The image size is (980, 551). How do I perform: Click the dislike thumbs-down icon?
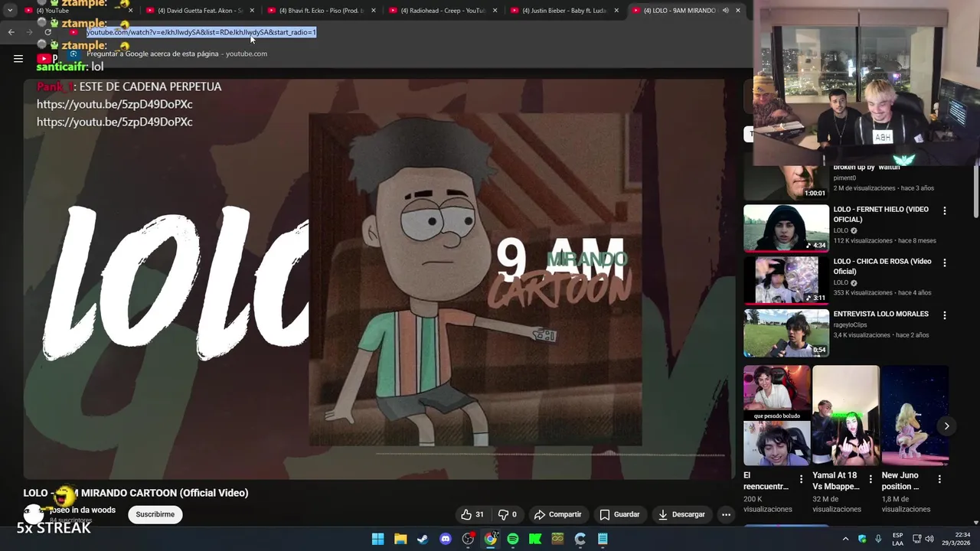coord(503,514)
